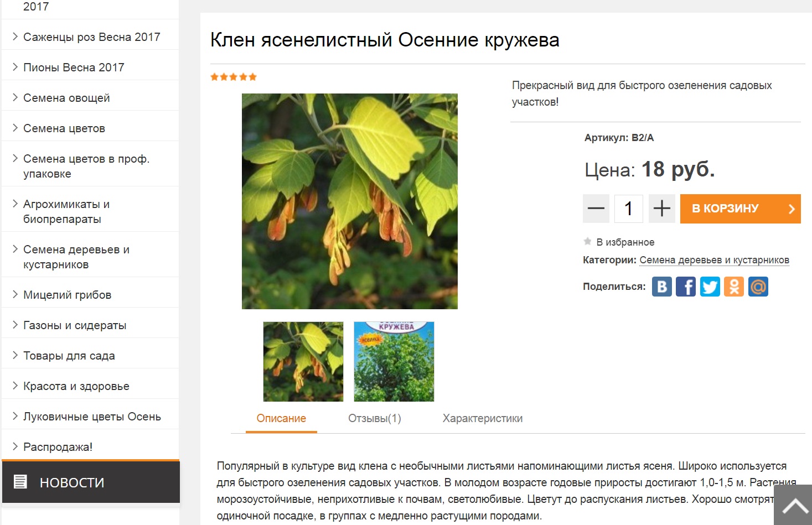The width and height of the screenshot is (812, 525).
Task: Switch to the Отзывы(1) tab
Action: tap(375, 418)
